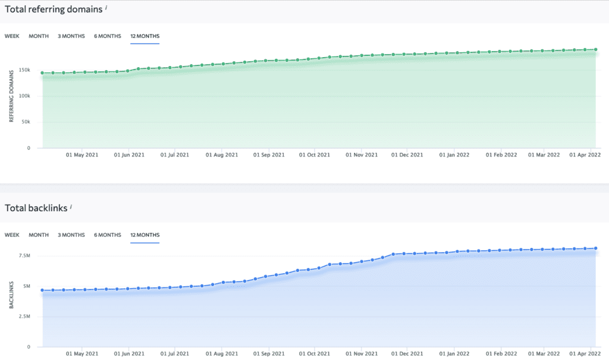Click the Total referring domains heading

53,9
